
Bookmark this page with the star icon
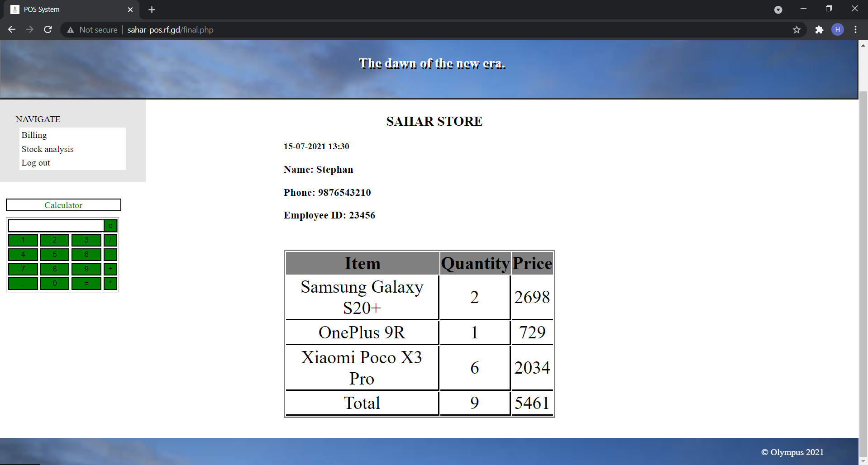[796, 30]
